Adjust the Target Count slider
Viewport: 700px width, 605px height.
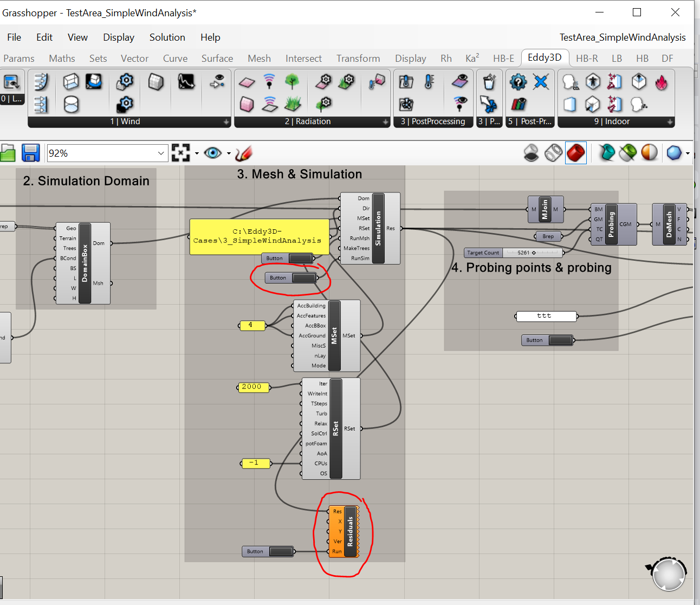[x=534, y=253]
